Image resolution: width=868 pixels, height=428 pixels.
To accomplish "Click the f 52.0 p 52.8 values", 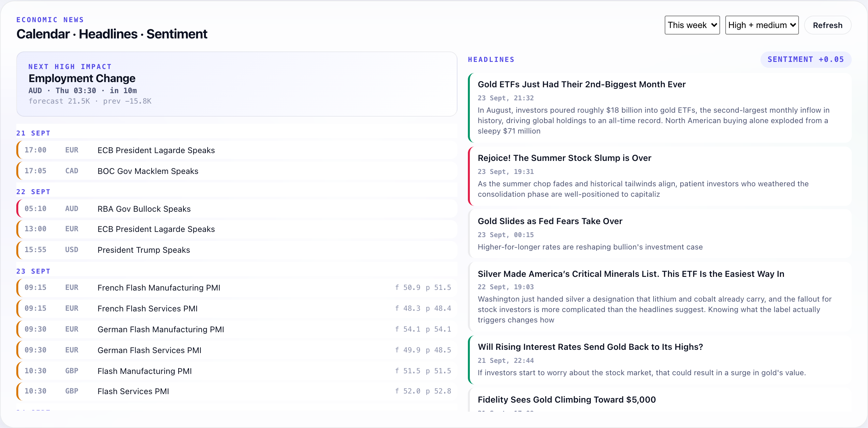I will point(423,391).
